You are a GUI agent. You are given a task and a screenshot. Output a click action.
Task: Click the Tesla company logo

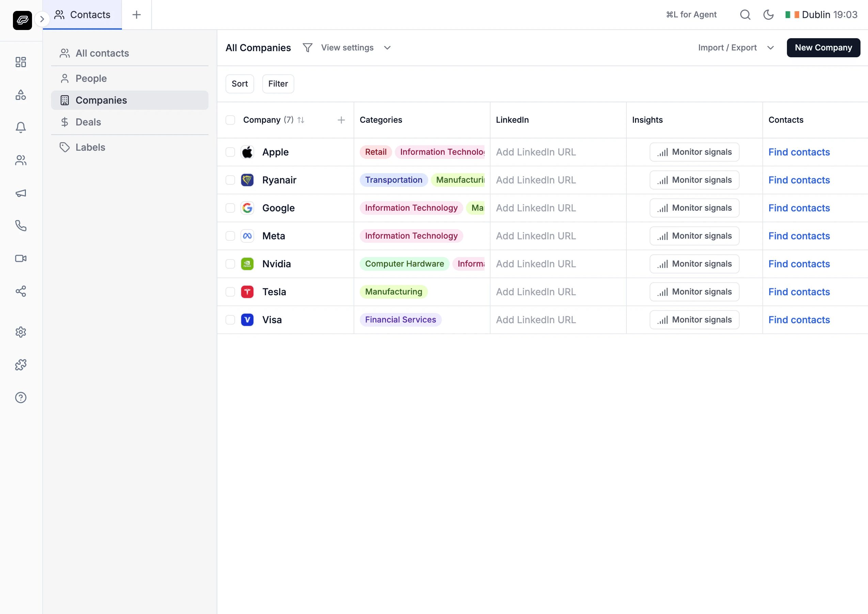pos(247,292)
